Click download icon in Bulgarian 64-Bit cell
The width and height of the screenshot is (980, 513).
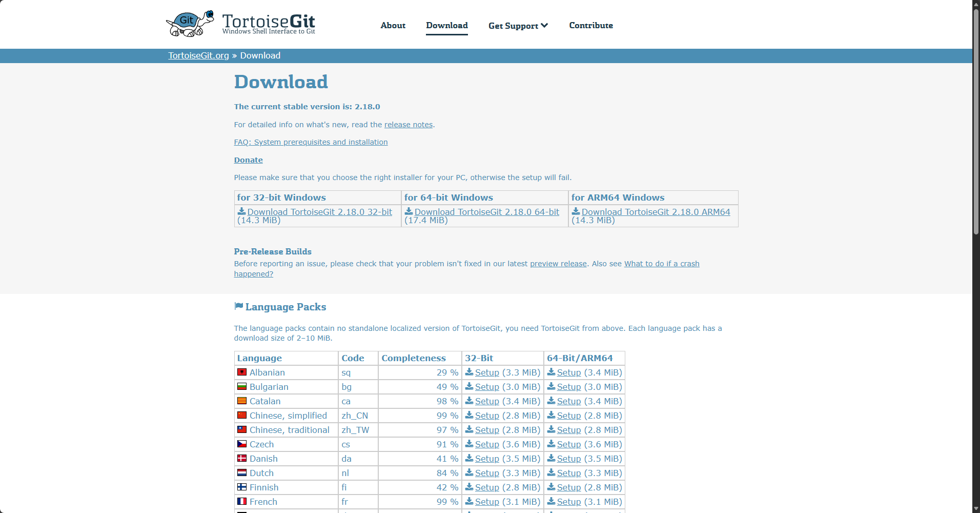(x=551, y=386)
